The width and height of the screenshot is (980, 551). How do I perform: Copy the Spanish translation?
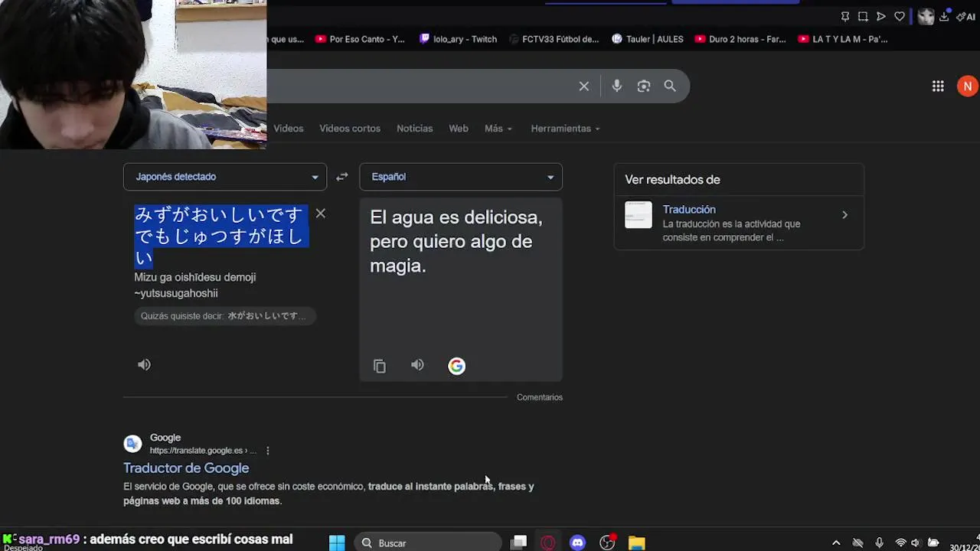coord(380,366)
